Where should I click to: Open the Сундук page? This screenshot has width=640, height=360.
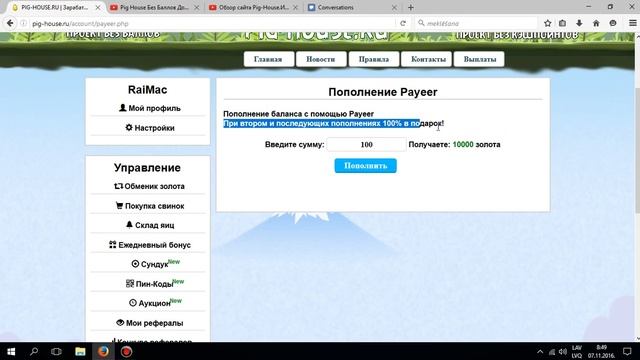[x=155, y=264]
